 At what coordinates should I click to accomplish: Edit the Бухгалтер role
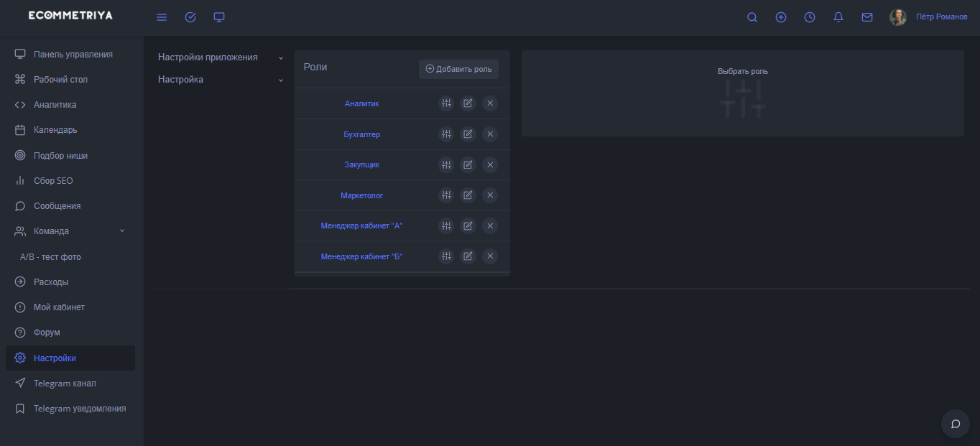468,134
